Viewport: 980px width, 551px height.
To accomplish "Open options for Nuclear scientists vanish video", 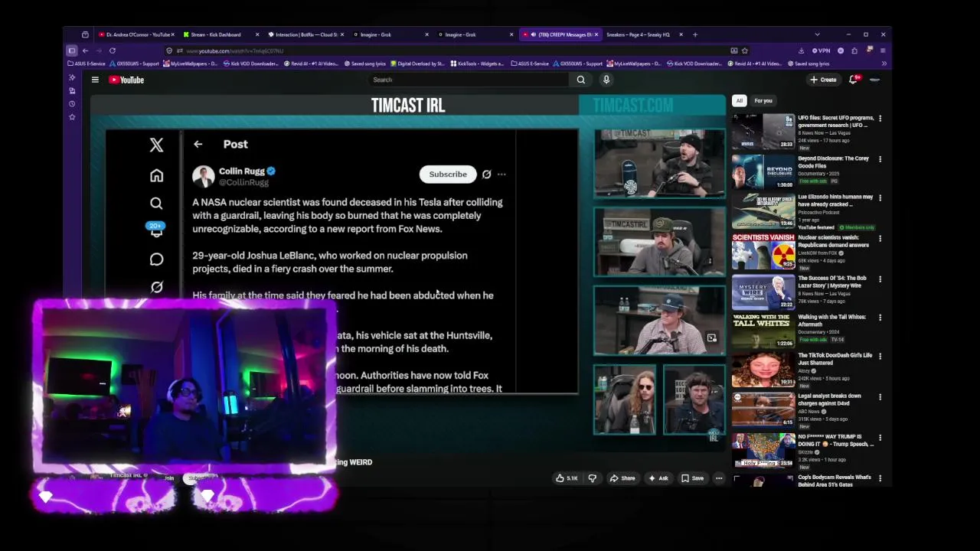I will pos(880,239).
